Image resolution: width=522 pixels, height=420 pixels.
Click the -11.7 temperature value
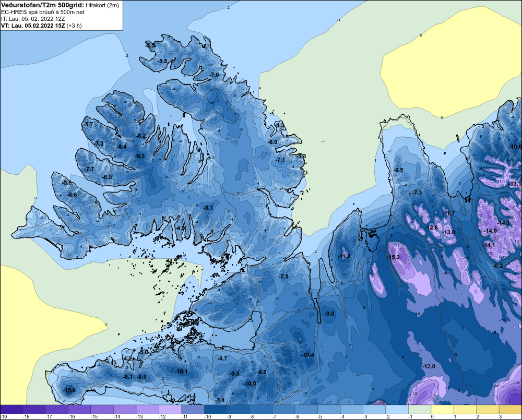point(448,214)
